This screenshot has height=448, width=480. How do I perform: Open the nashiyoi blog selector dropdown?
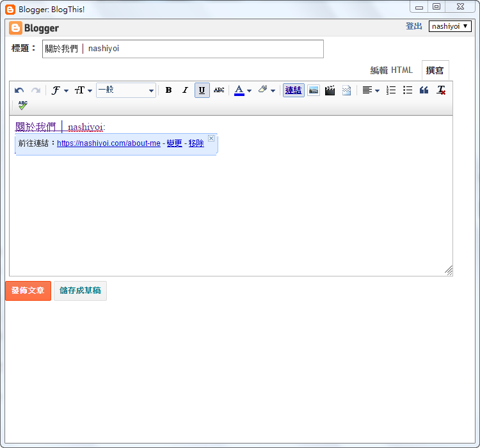(x=450, y=26)
